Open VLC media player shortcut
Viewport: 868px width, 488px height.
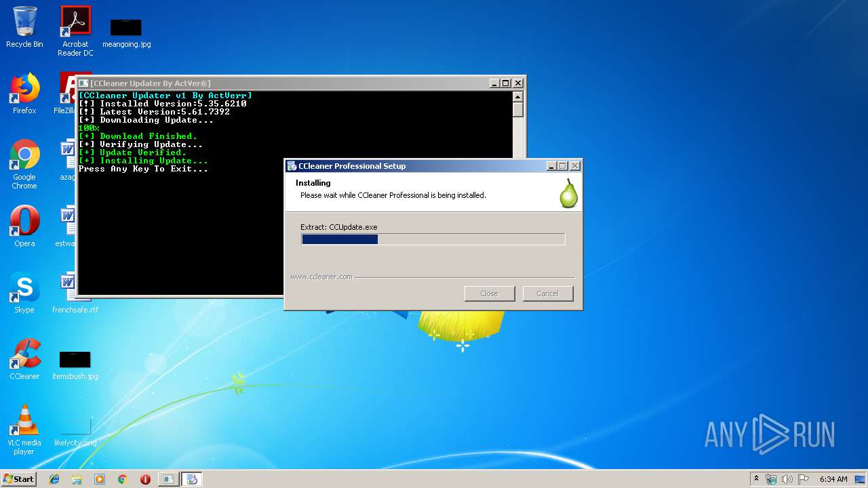click(24, 430)
